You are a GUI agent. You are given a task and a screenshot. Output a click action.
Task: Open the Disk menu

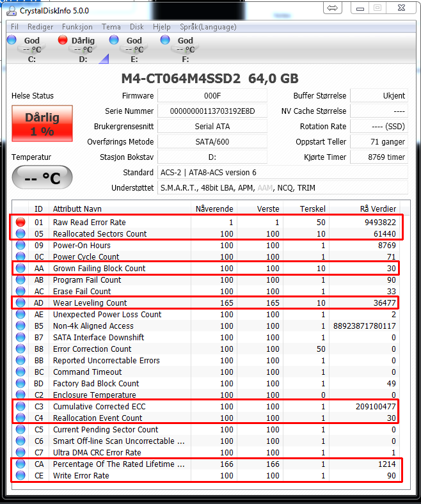pyautogui.click(x=137, y=27)
